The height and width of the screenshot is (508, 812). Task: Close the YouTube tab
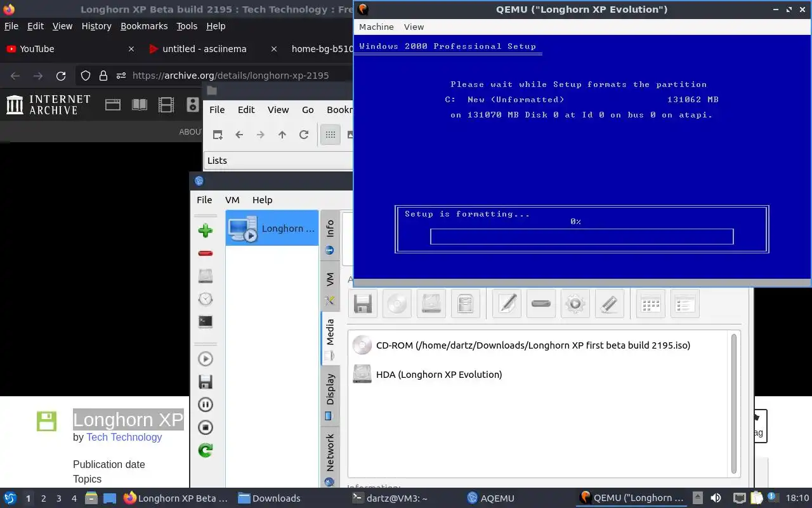[x=131, y=49]
